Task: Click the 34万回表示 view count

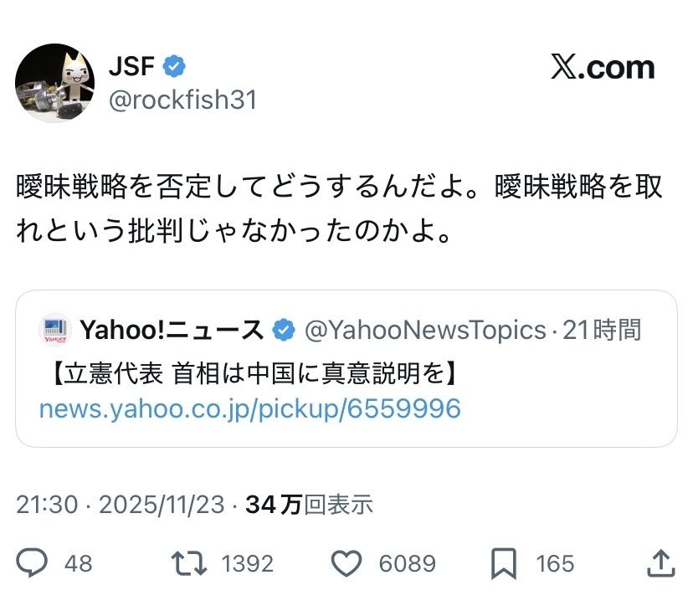Action: tap(310, 505)
